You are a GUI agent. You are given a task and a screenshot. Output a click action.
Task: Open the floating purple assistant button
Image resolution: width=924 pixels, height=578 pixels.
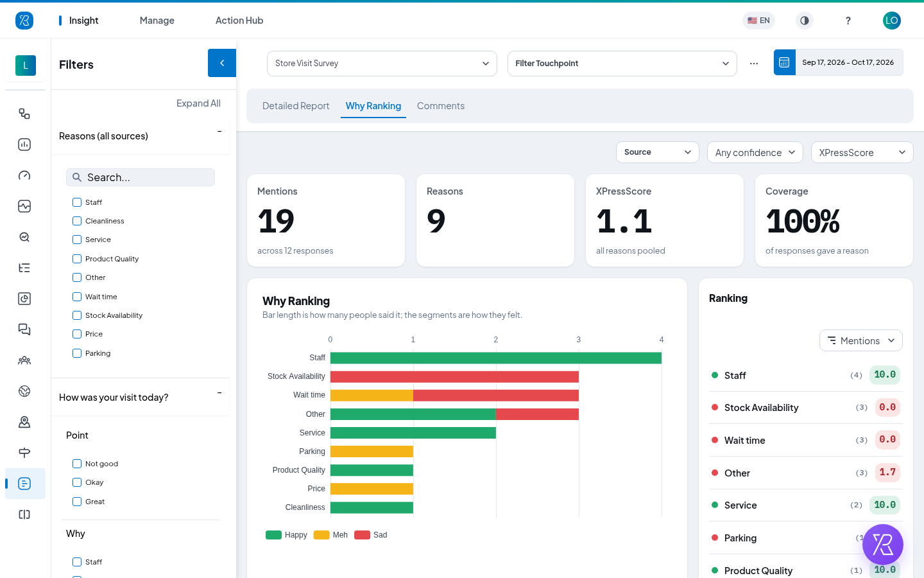[x=883, y=545]
